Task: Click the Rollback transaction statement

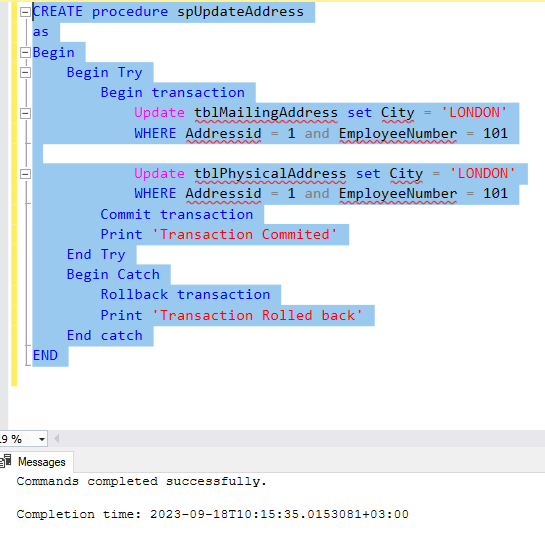Action: point(185,295)
